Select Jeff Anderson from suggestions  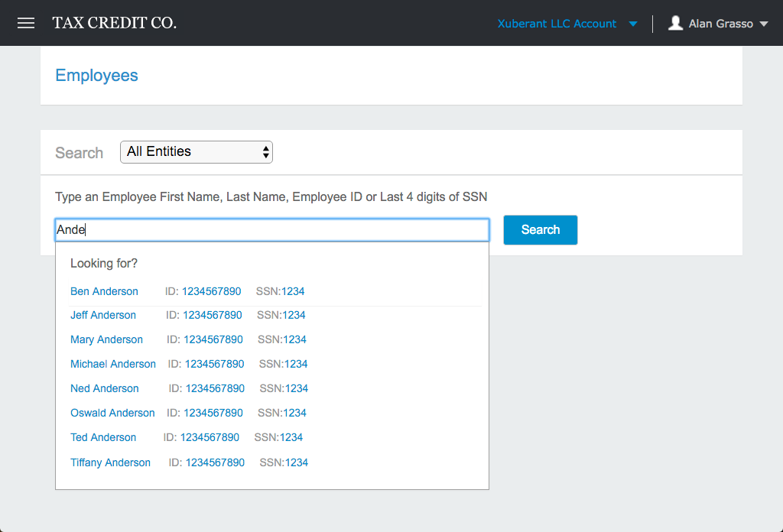(103, 316)
